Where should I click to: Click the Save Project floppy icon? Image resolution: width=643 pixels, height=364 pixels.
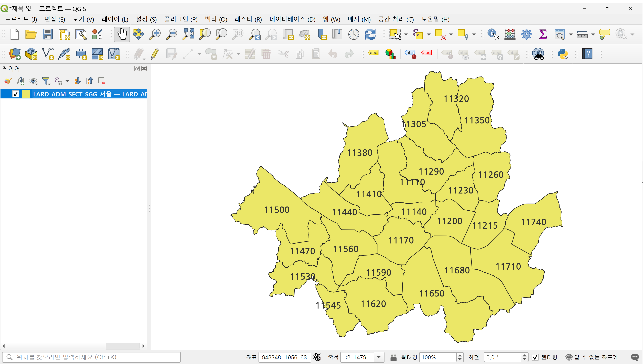47,34
